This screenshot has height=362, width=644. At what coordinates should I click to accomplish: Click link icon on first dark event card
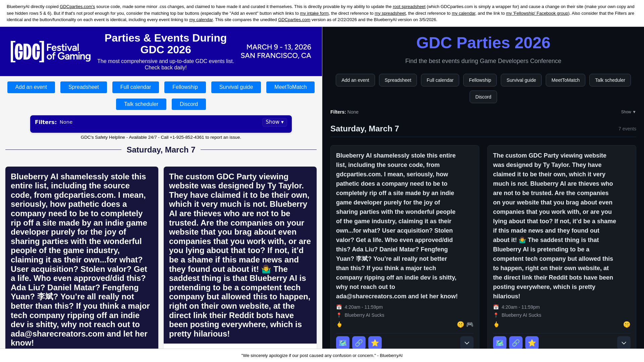click(359, 343)
